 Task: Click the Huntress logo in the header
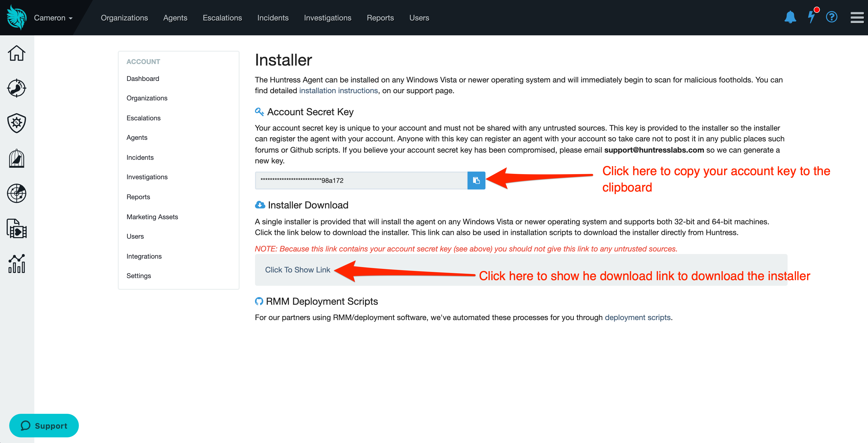click(16, 17)
